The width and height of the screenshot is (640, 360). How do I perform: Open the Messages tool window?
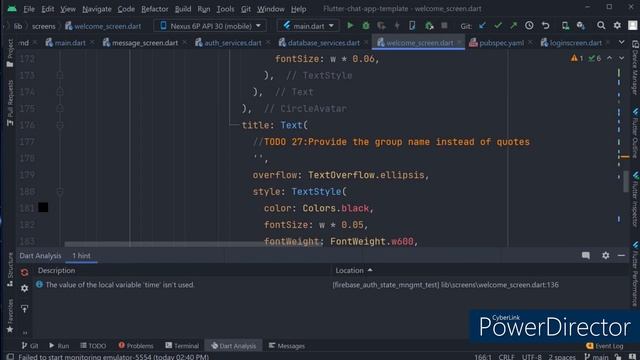(x=287, y=346)
